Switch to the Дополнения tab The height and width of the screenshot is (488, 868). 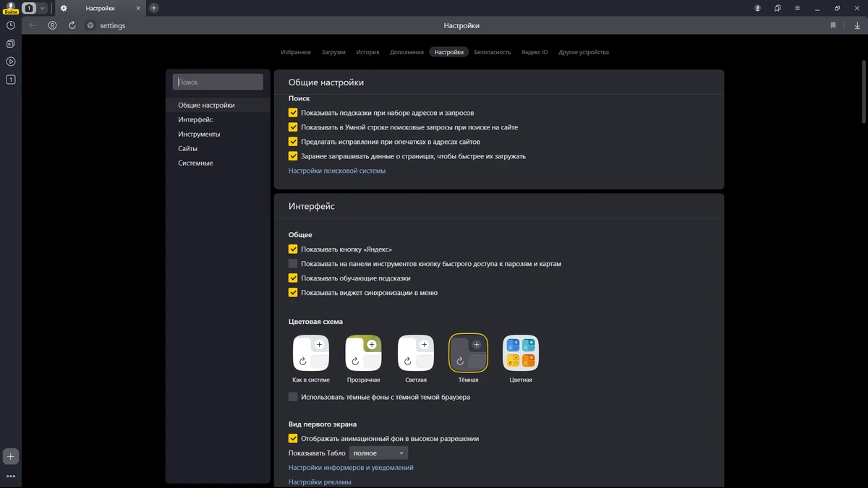[407, 52]
